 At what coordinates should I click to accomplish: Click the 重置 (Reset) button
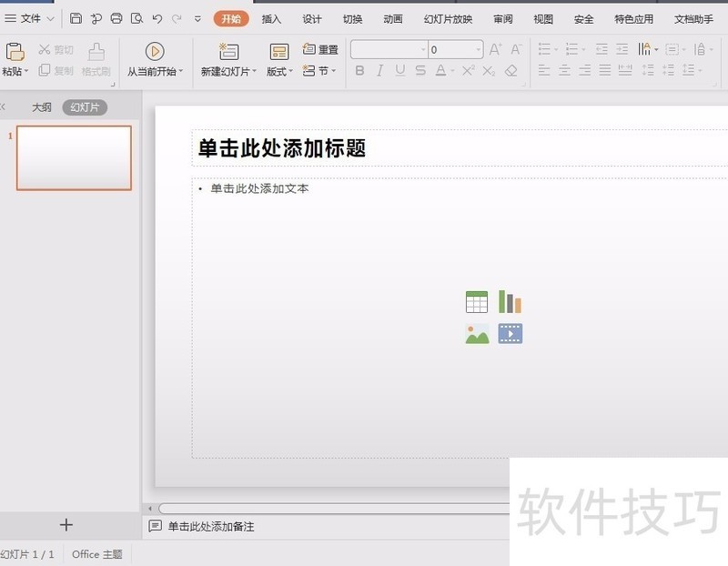click(x=320, y=49)
